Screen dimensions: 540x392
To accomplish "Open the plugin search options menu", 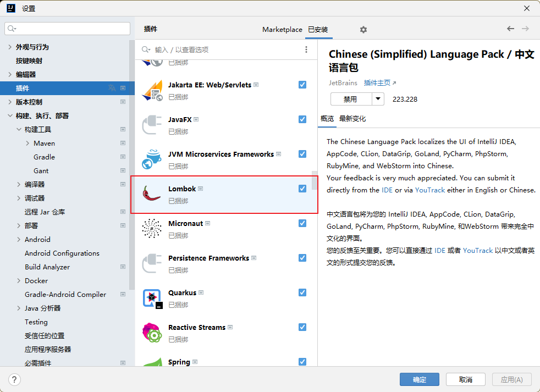I will 306,49.
